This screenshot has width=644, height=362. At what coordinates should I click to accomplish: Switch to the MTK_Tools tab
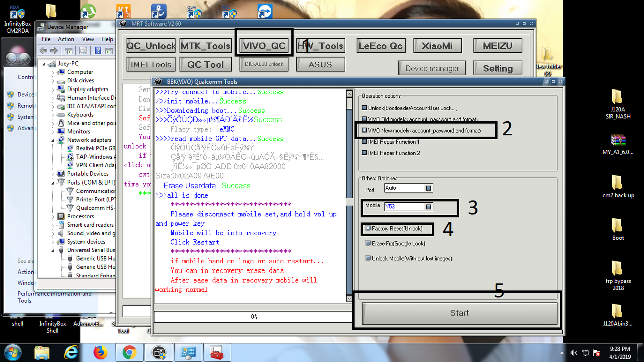click(205, 46)
